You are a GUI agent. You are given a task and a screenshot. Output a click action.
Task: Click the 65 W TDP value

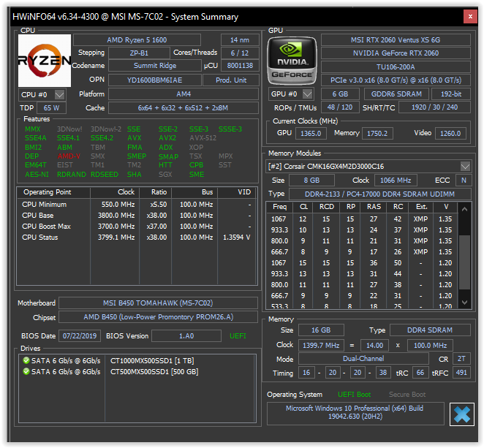[51, 108]
